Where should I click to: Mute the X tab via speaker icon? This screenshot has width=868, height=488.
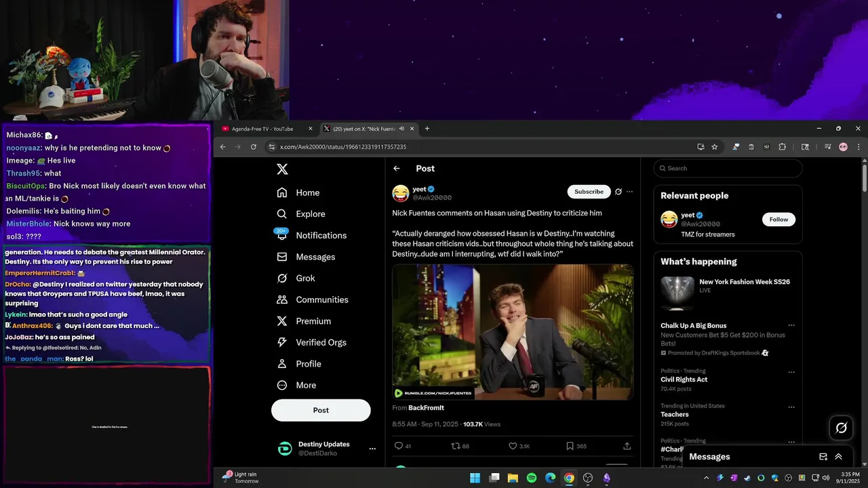[402, 129]
